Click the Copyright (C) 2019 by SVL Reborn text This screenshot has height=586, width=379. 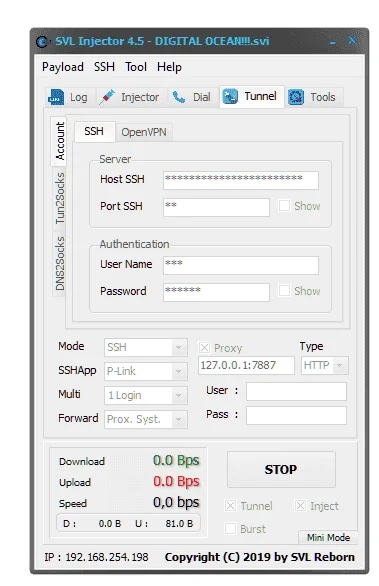tap(259, 557)
